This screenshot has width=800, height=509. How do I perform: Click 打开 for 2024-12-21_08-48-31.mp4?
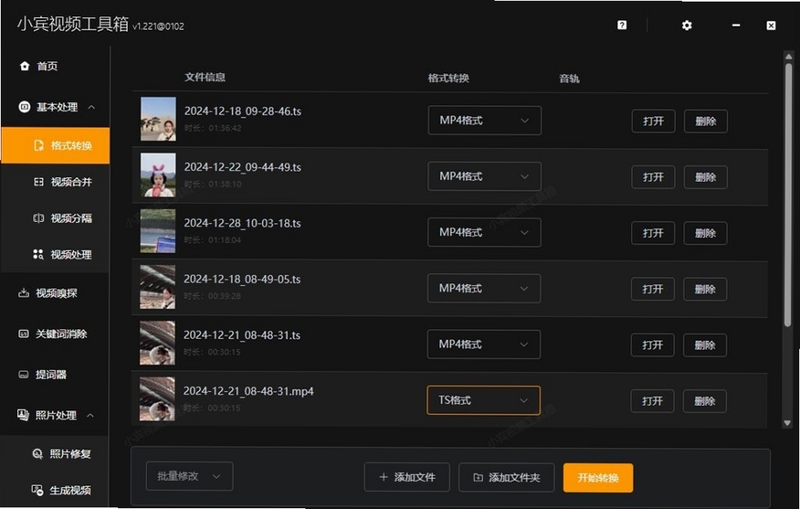(652, 401)
